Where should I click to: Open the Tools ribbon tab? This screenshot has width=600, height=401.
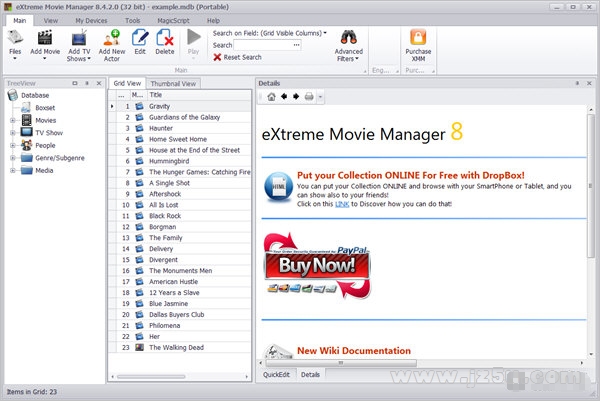coord(132,21)
